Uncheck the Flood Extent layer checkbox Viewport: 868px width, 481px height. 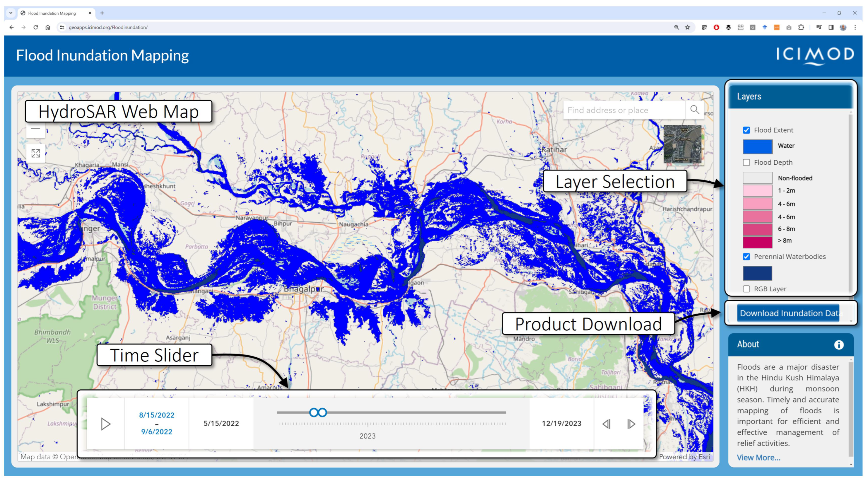tap(746, 130)
